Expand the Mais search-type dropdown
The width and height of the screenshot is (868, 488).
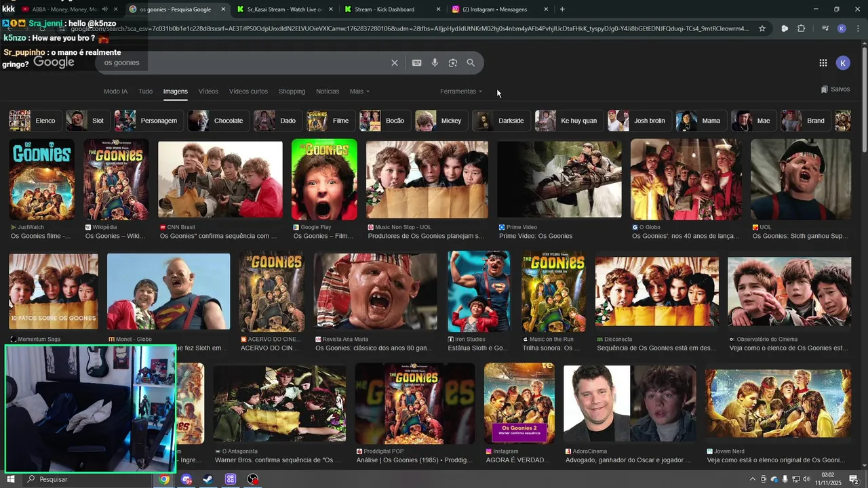point(359,91)
